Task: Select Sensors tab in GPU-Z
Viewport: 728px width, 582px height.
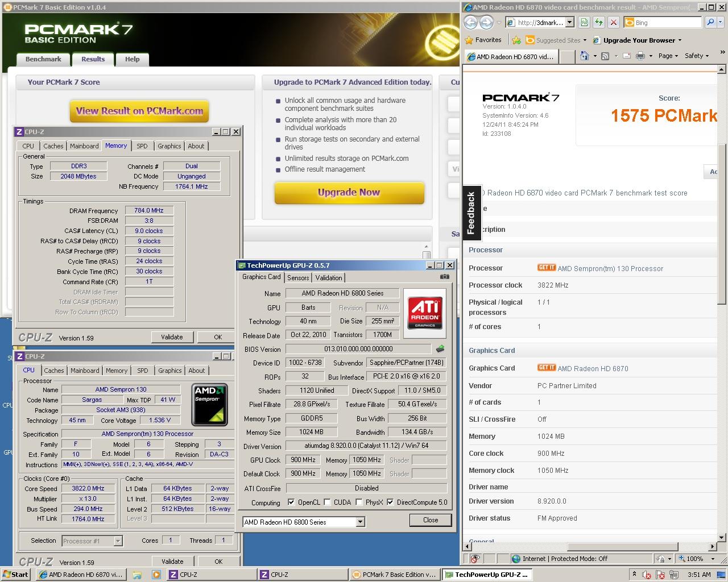Action: (x=298, y=277)
